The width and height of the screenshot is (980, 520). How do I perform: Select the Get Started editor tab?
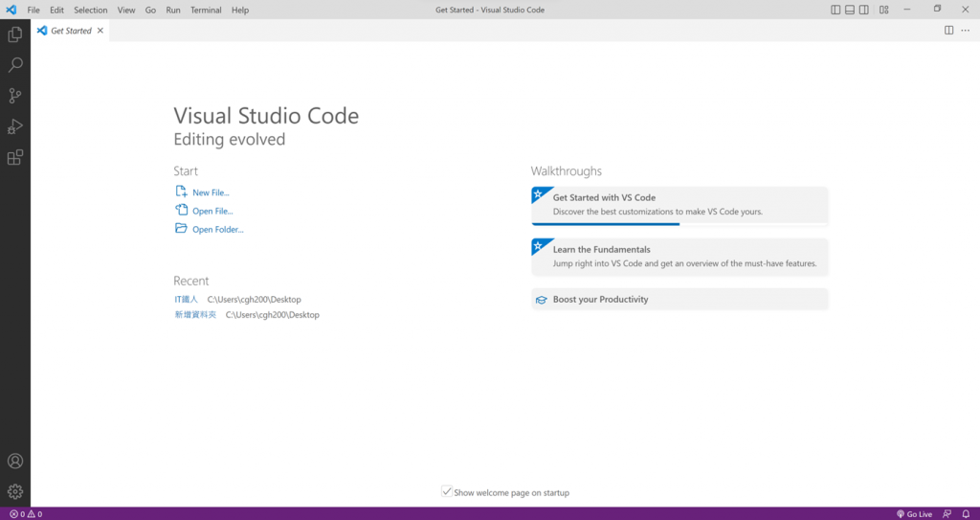[x=70, y=31]
